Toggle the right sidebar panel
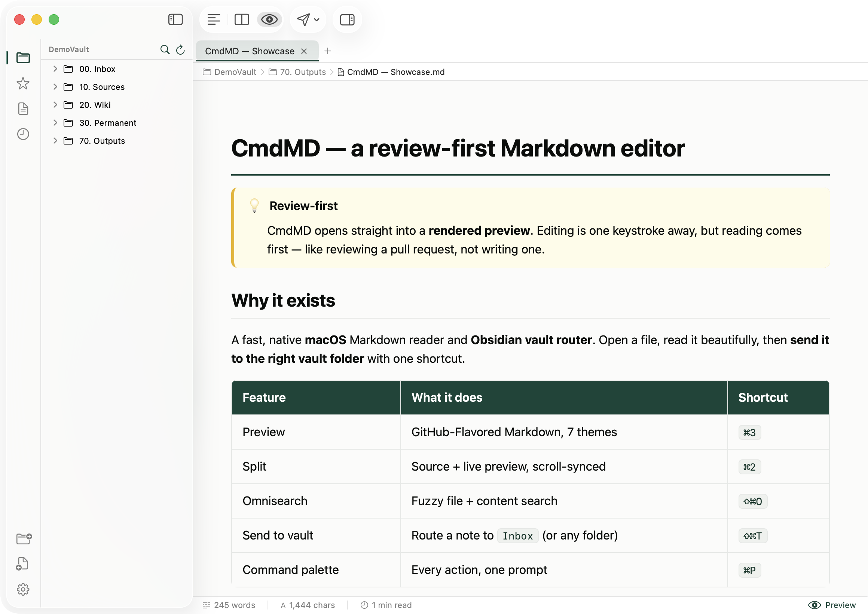This screenshot has height=614, width=868. coord(347,19)
